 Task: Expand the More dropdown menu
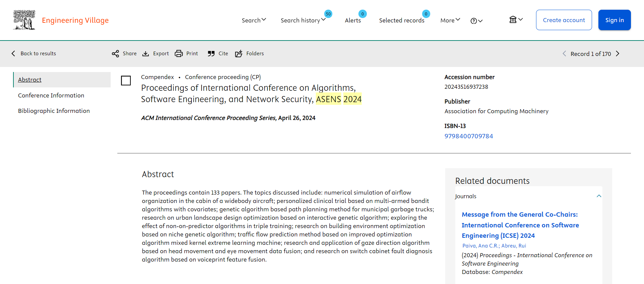coord(450,20)
